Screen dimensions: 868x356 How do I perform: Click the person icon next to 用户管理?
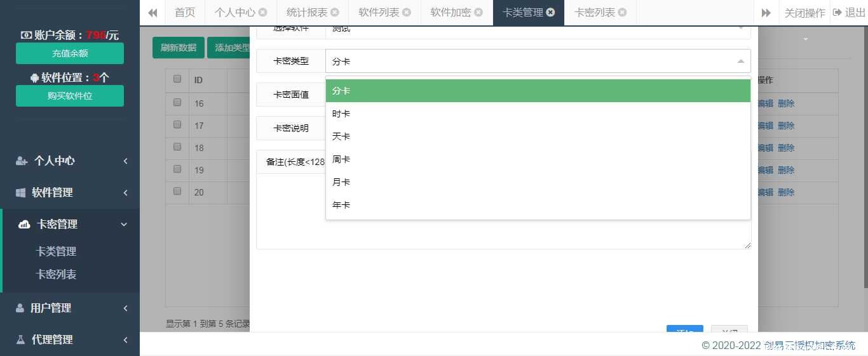(20, 308)
